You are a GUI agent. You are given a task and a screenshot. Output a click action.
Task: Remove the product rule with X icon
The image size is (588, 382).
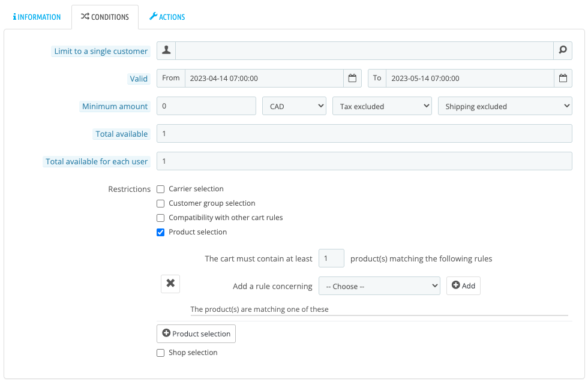click(170, 284)
